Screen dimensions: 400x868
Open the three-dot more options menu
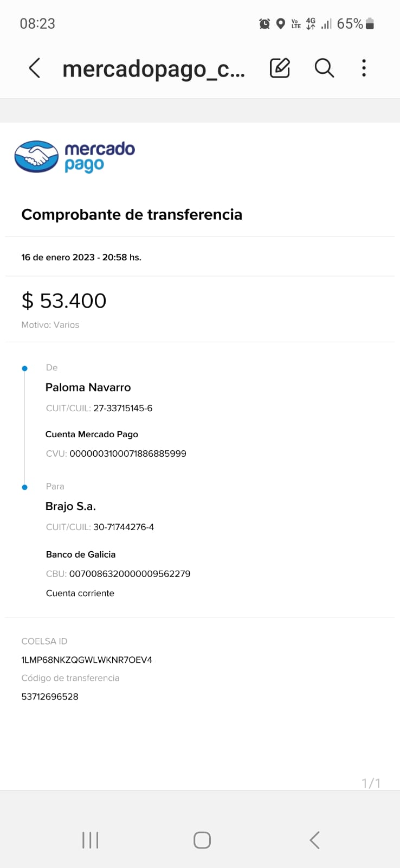tap(364, 68)
